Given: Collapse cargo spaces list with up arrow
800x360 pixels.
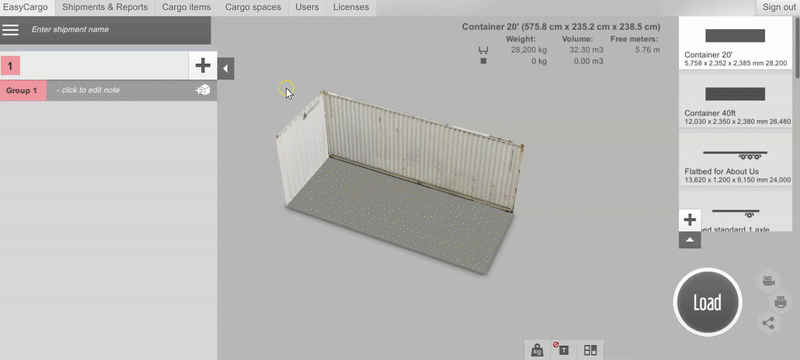Looking at the screenshot, I should tap(690, 240).
